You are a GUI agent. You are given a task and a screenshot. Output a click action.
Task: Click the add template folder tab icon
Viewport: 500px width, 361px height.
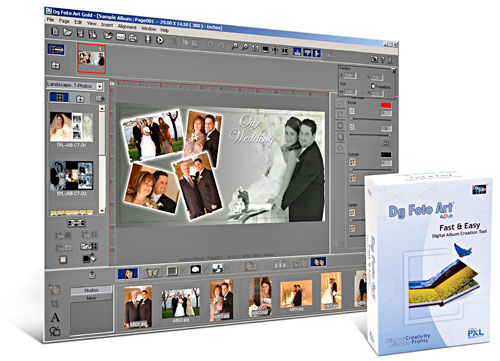tap(80, 99)
